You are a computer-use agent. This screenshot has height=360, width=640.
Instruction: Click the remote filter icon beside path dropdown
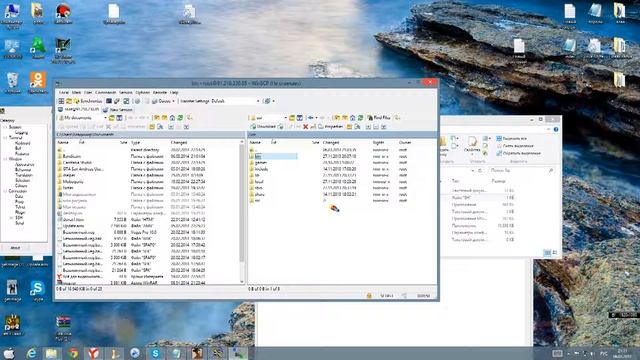pos(300,118)
